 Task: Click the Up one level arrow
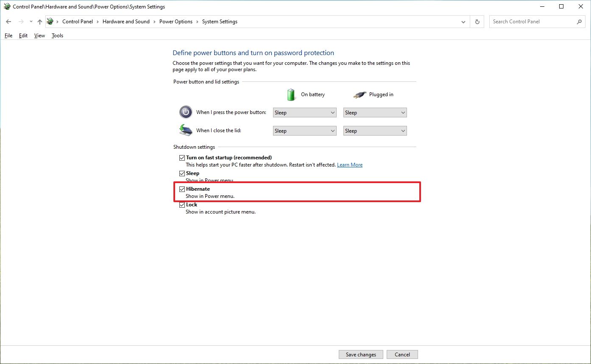point(40,22)
